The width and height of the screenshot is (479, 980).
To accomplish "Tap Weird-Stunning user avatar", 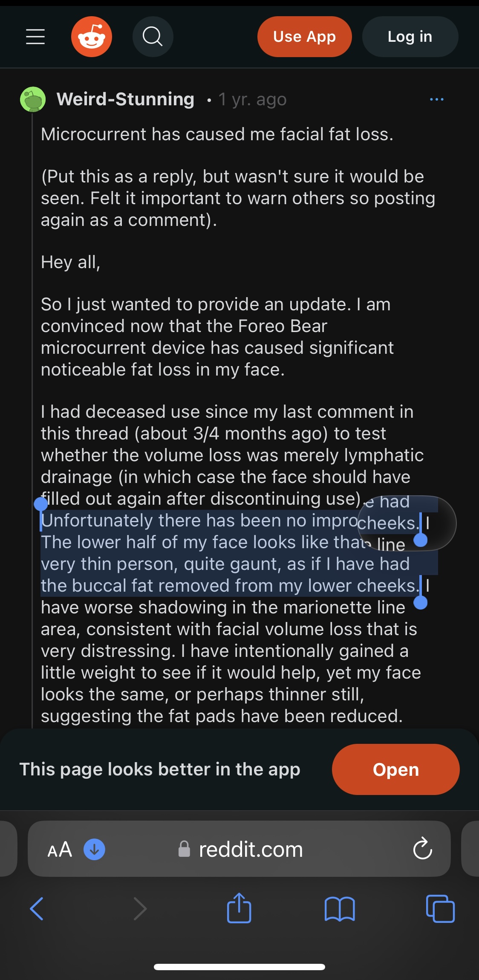I will (33, 99).
